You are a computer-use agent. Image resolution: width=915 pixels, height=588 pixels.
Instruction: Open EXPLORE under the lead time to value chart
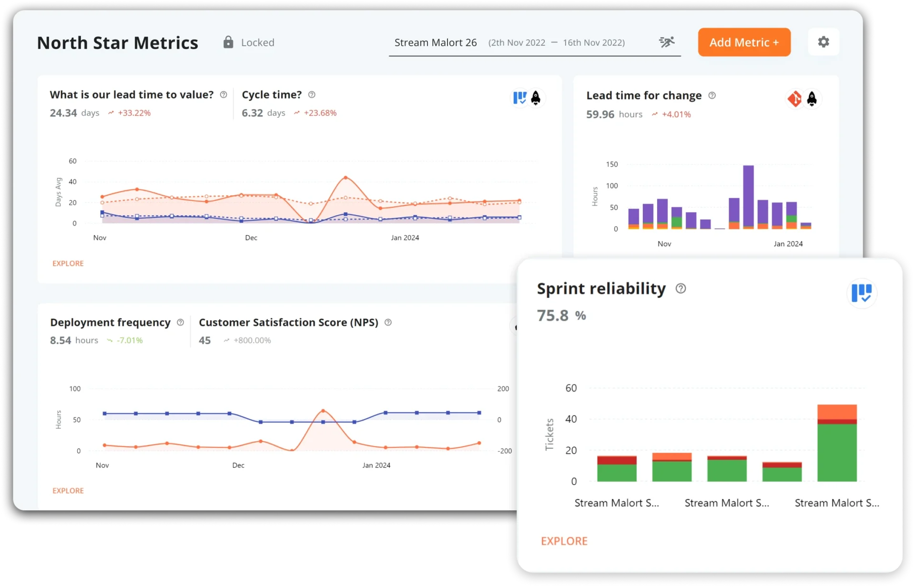(68, 263)
